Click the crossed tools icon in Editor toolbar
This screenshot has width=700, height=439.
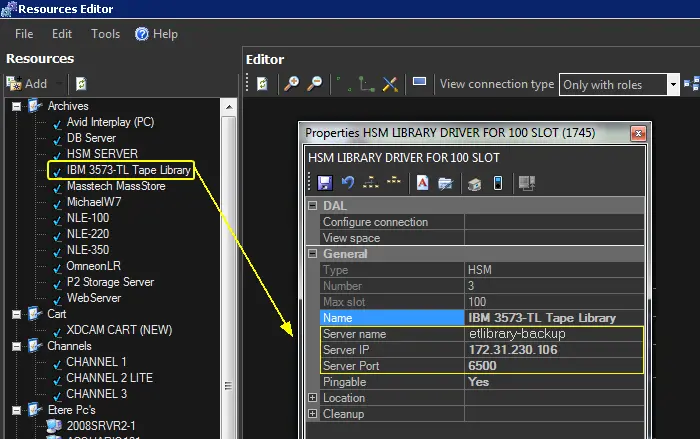[390, 85]
